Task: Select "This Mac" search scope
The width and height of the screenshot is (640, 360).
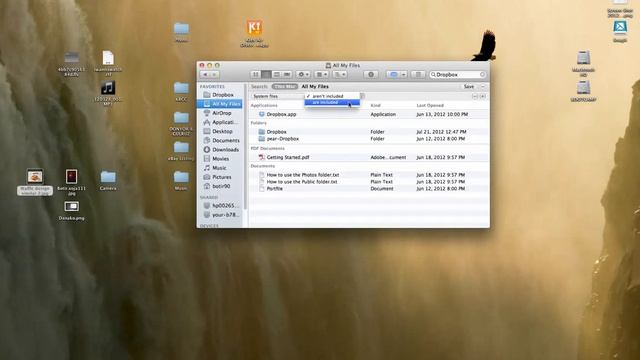Action: [285, 87]
